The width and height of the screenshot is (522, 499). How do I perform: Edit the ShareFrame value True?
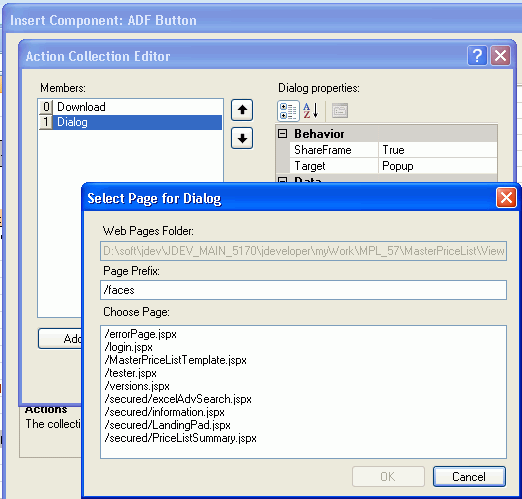pos(438,150)
